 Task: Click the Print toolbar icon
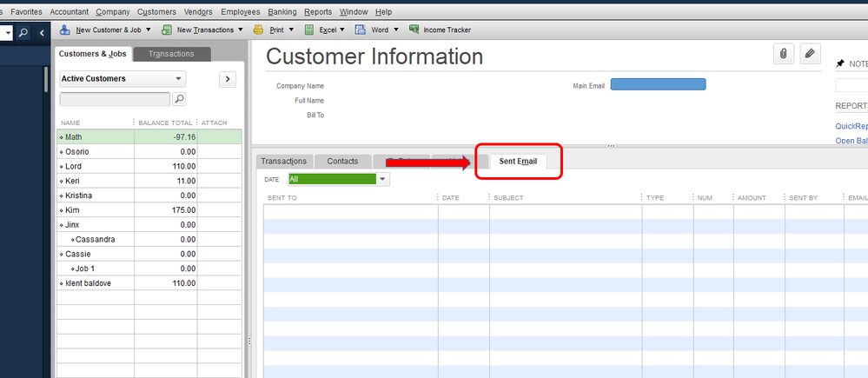click(258, 30)
